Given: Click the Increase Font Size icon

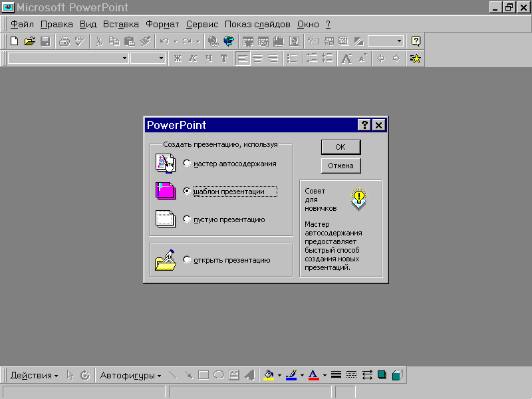Looking at the screenshot, I should [346, 59].
